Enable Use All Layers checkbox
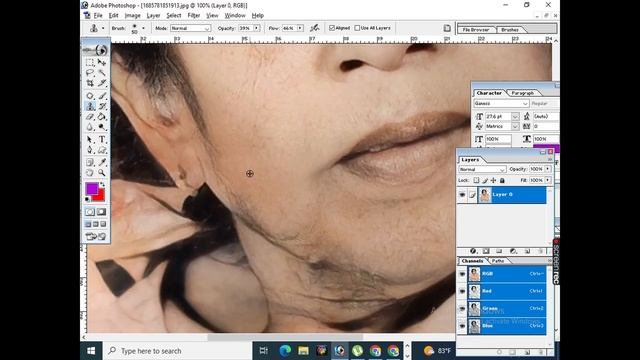This screenshot has width=640, height=360. [x=357, y=28]
